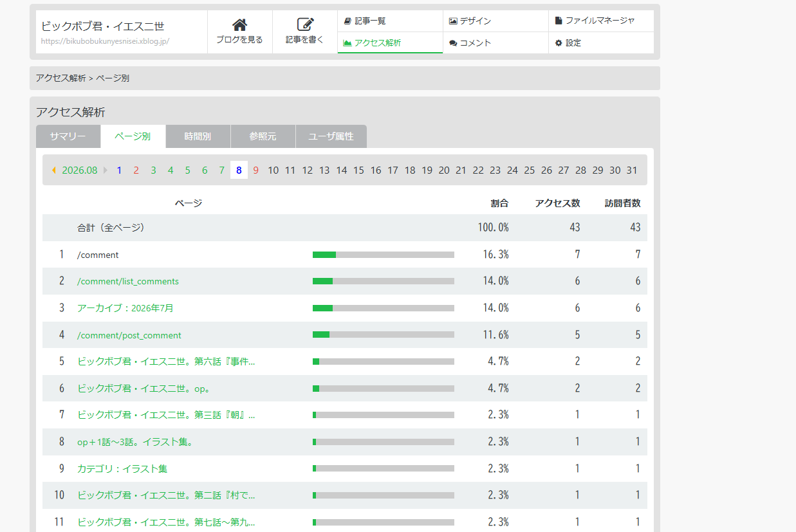The width and height of the screenshot is (796, 532).
Task: Click the file icon beside ファイルマネージャ
Action: point(559,21)
